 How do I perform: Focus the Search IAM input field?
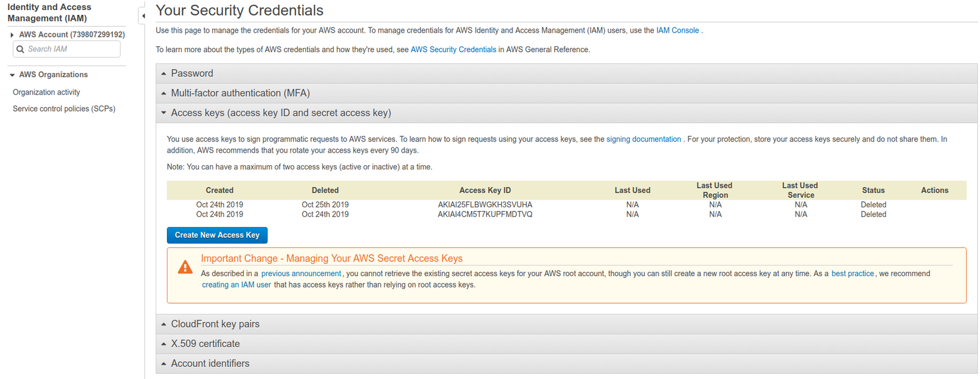71,49
